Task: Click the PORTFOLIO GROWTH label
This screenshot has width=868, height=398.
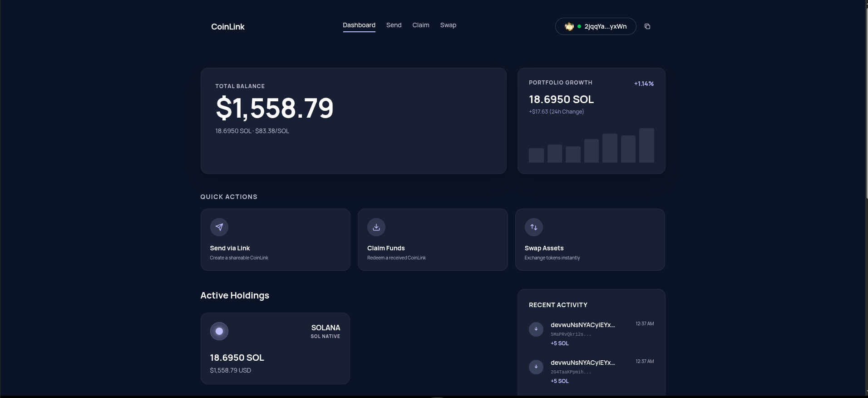Action: tap(561, 83)
